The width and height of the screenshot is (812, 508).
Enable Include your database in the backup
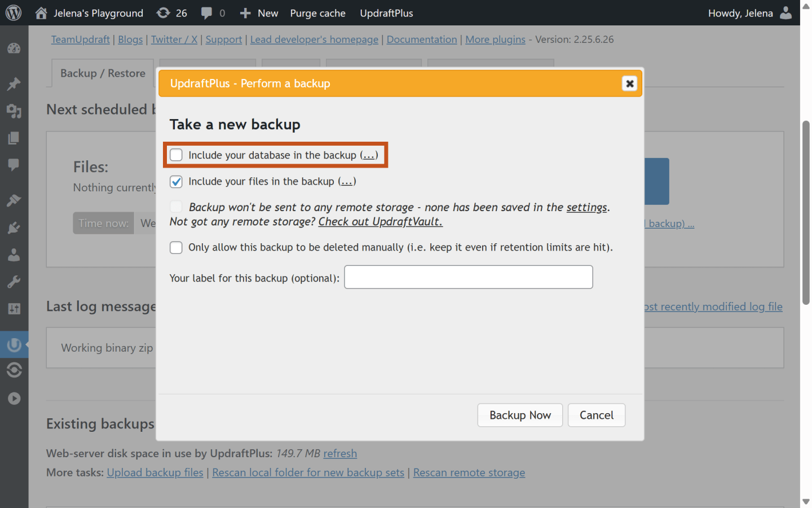tap(176, 155)
